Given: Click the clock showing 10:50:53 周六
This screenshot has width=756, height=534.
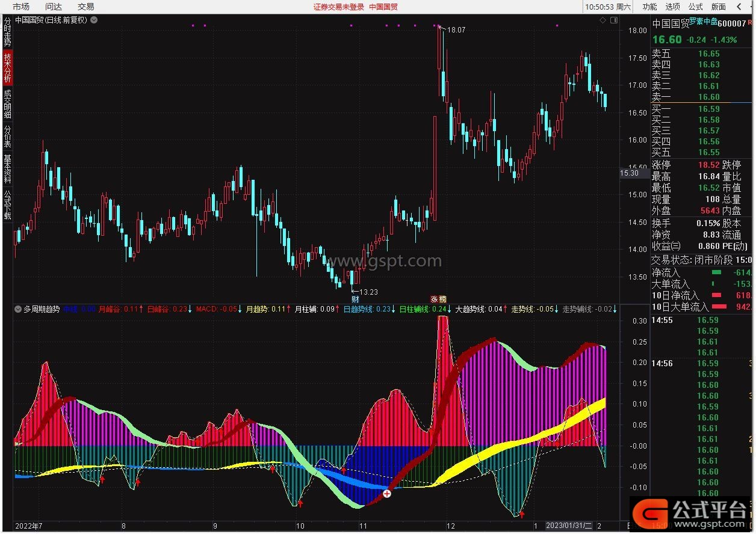Looking at the screenshot, I should 608,7.
